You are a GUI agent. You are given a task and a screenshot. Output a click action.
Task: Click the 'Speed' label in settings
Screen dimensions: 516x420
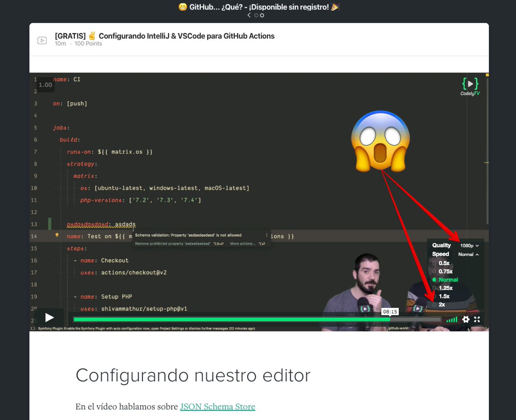tap(441, 254)
